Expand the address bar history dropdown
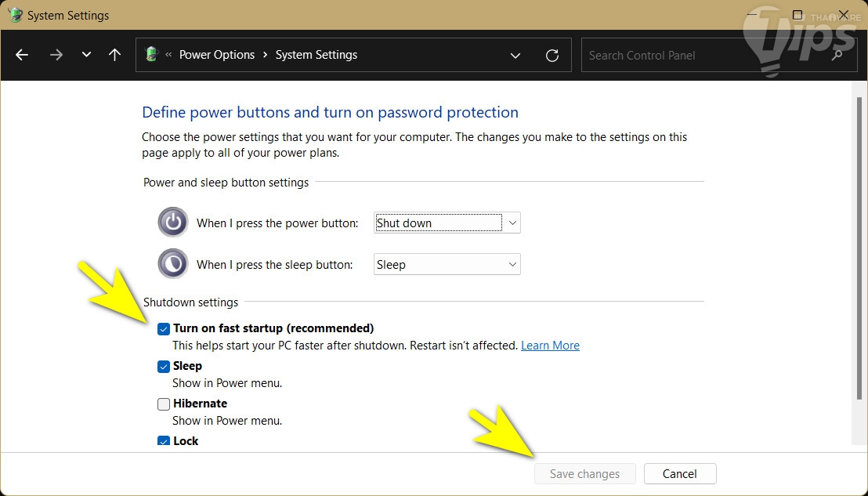Image resolution: width=868 pixels, height=496 pixels. (515, 55)
